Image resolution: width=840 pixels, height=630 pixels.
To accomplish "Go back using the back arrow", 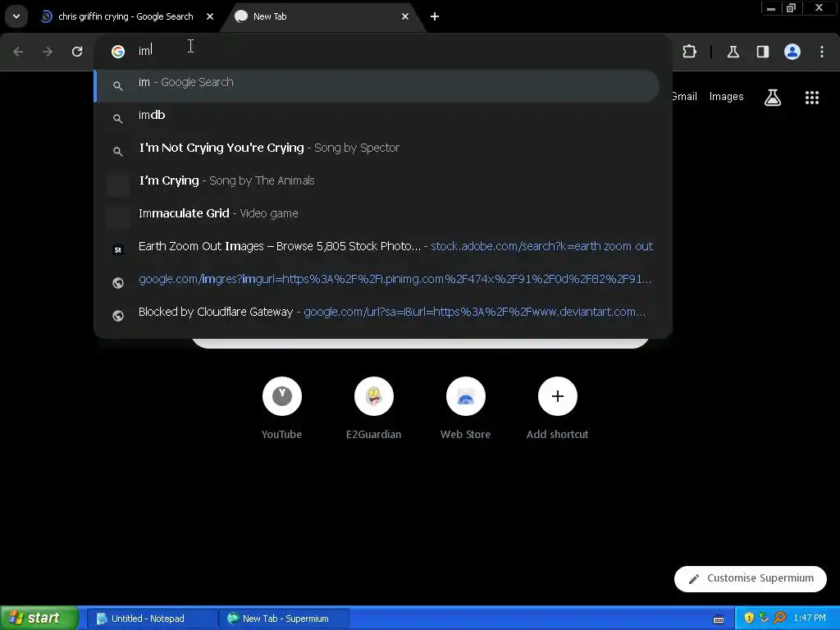I will [18, 52].
